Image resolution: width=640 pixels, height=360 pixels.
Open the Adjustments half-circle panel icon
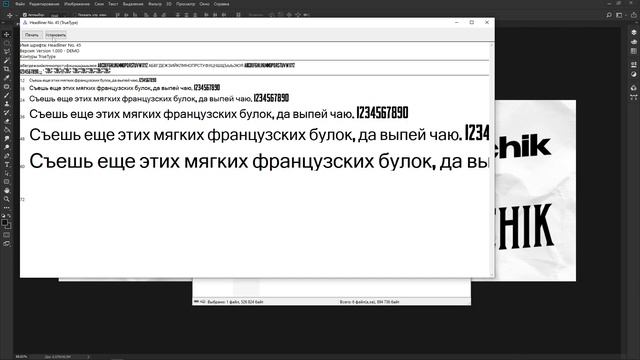click(x=633, y=74)
